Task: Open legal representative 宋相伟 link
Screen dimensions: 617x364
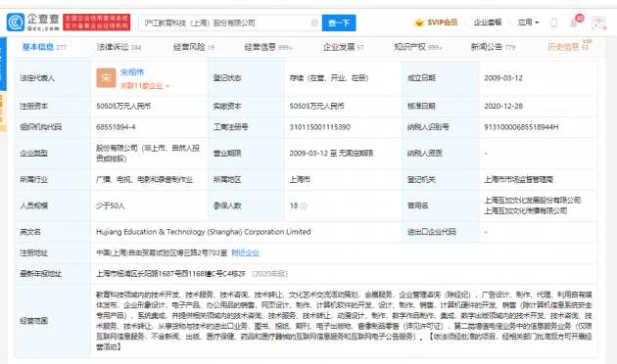Action: [x=132, y=72]
